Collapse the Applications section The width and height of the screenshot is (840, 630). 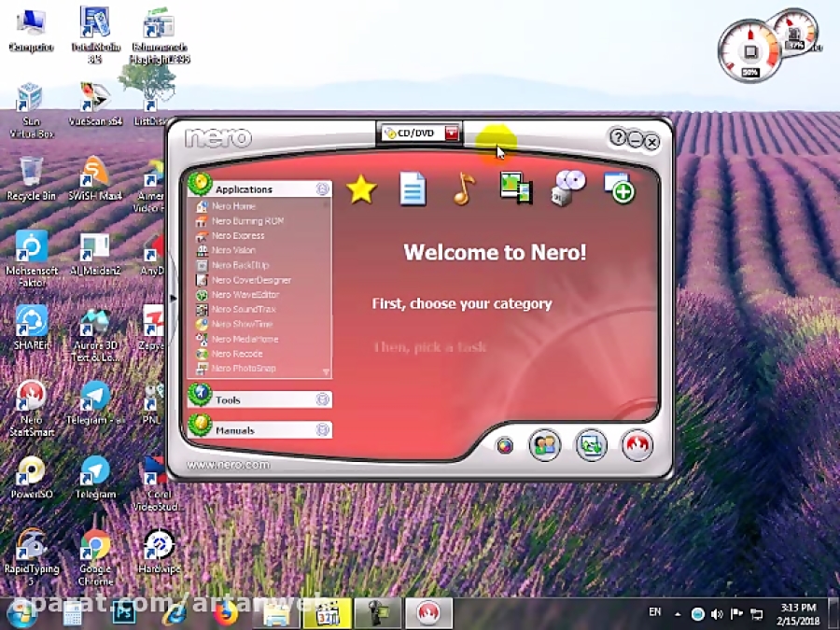pos(322,189)
